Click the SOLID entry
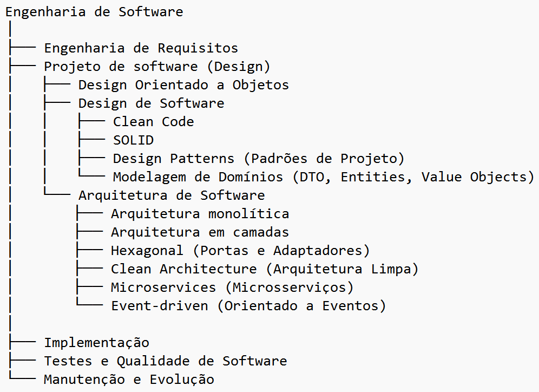 (x=133, y=140)
